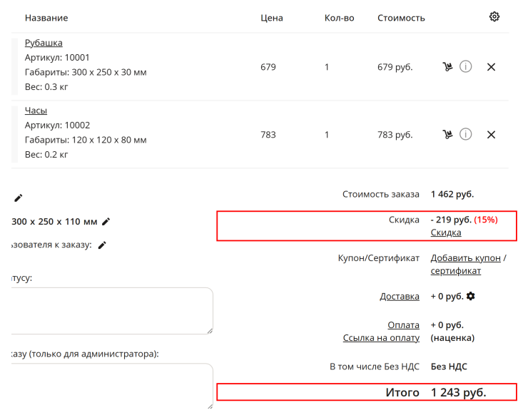Click total value 1 243 руб.
Viewport: 528px width, 420px height.
[458, 392]
